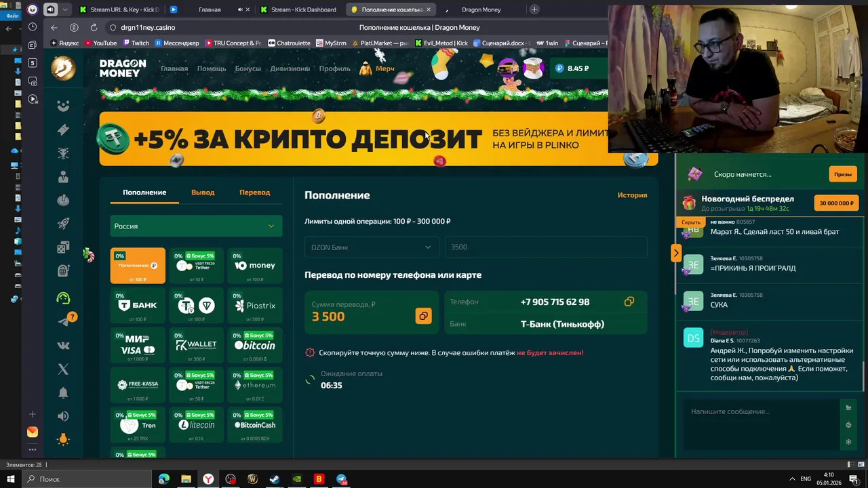
Task: Copy the phone number +7 905 715 62 98
Action: click(x=629, y=302)
